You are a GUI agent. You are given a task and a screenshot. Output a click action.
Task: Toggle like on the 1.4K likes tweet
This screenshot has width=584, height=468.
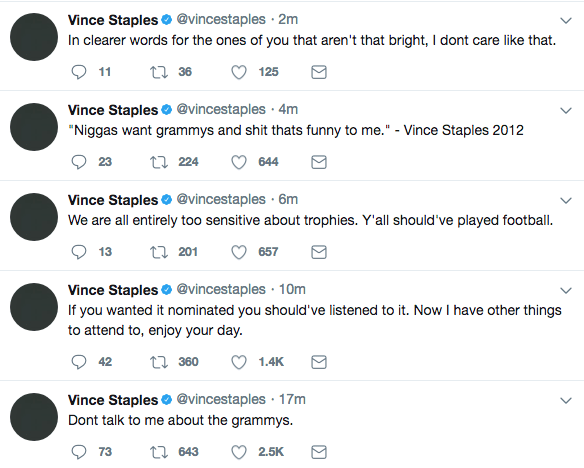click(239, 362)
